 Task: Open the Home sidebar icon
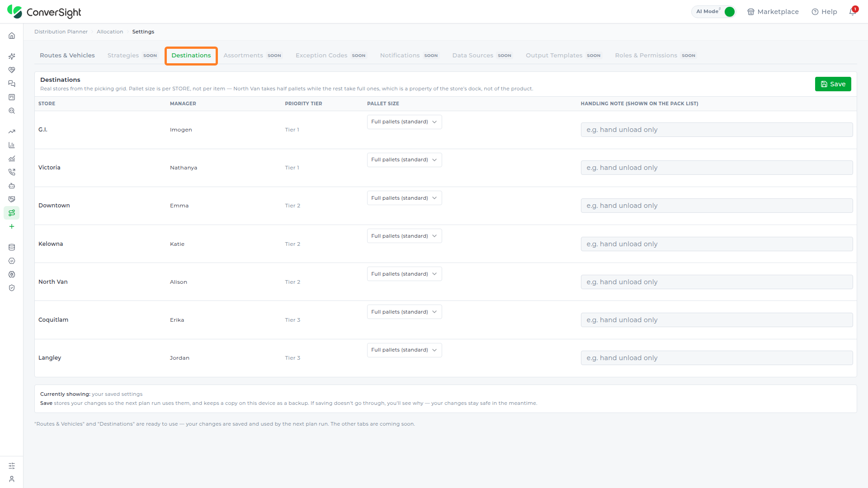coord(12,36)
